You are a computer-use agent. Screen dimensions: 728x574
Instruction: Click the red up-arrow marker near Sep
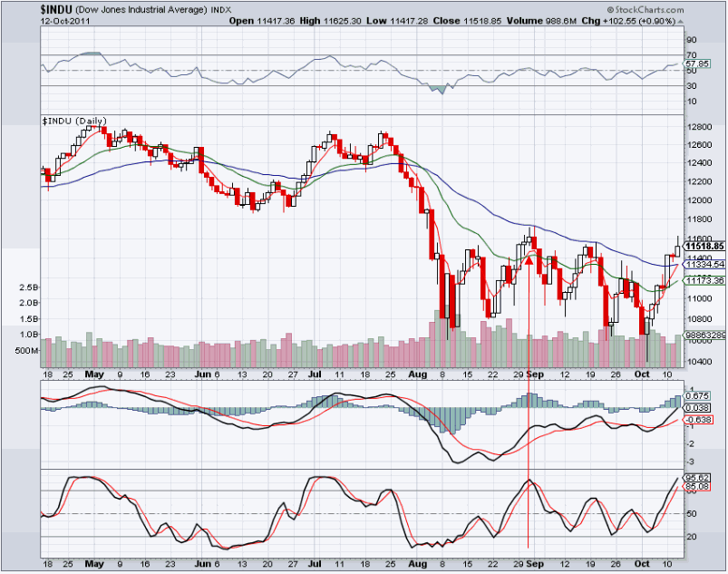pyautogui.click(x=529, y=260)
